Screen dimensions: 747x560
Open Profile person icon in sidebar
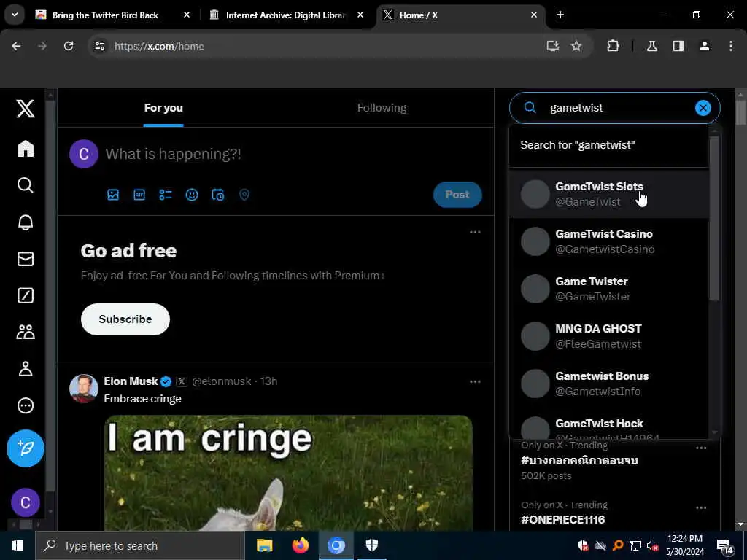click(26, 368)
